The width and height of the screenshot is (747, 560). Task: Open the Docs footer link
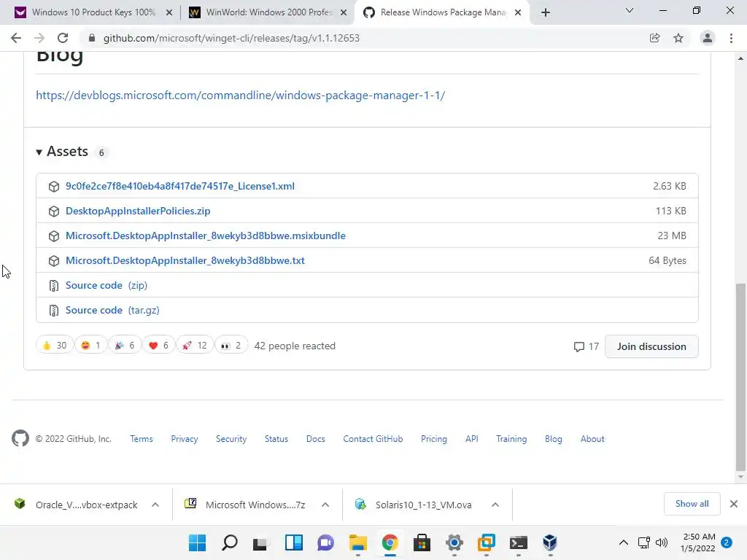coord(315,439)
